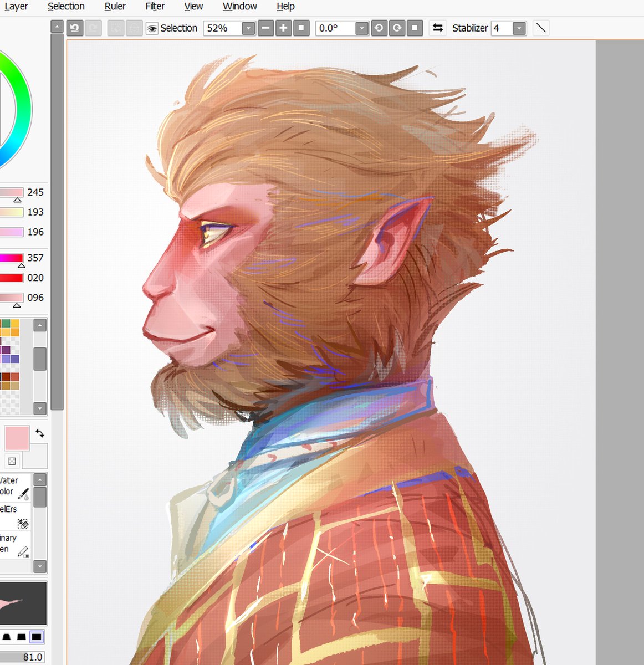Pick the dark purple swatch in the palette
This screenshot has height=665, width=644.
[6, 350]
